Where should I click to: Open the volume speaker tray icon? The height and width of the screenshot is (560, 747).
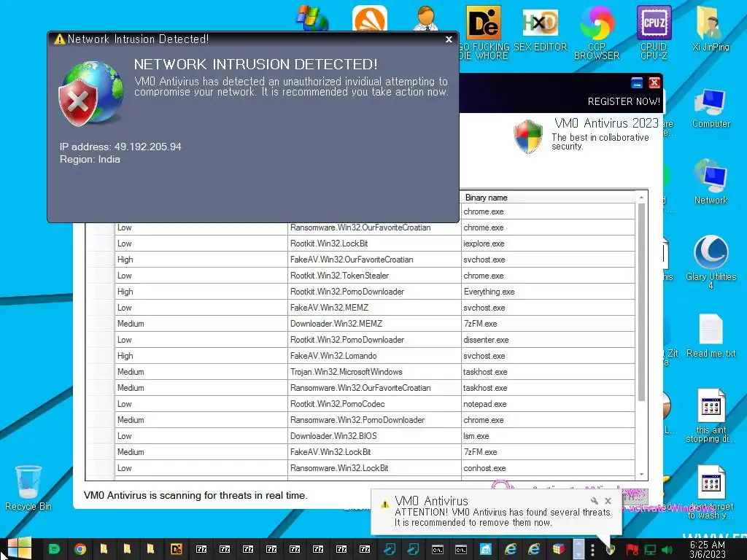pyautogui.click(x=667, y=550)
